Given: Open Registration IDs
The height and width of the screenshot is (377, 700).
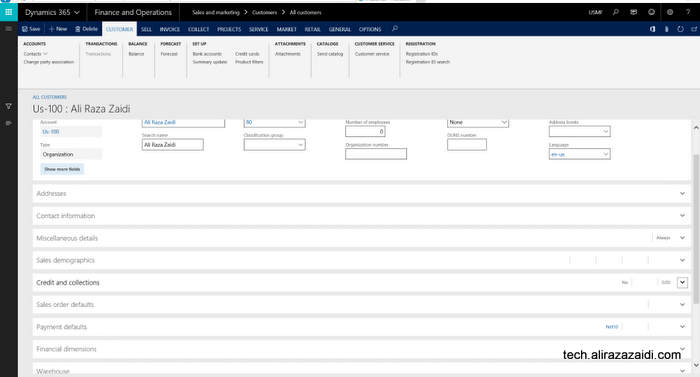Looking at the screenshot, I should pos(421,54).
